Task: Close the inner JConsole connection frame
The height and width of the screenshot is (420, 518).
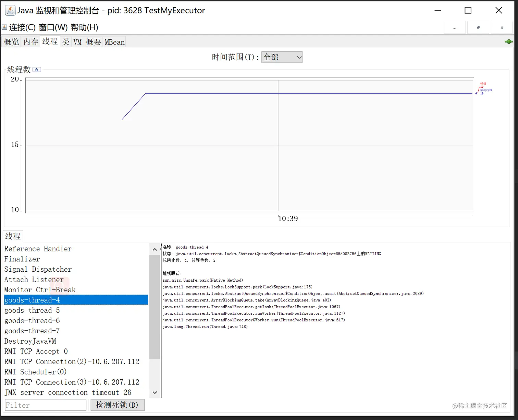Action: click(502, 27)
